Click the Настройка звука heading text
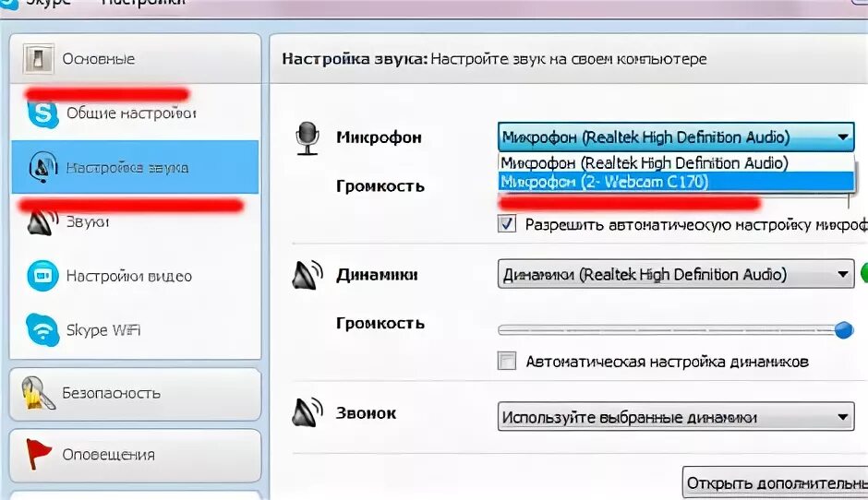868x500 pixels. click(355, 59)
